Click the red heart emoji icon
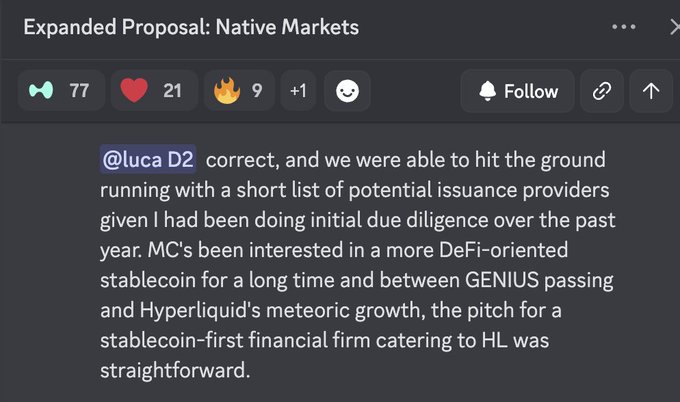Viewport: 680px width, 402px height. tap(133, 91)
